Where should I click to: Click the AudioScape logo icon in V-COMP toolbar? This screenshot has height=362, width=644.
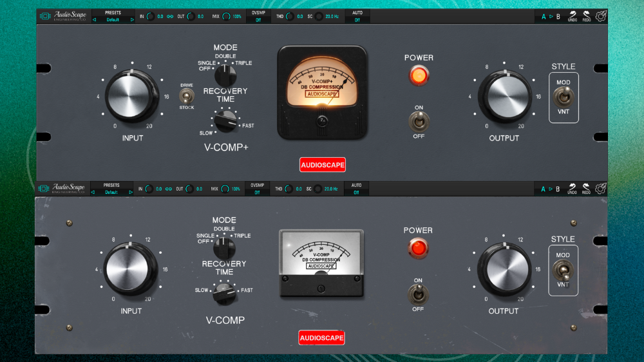(x=44, y=189)
